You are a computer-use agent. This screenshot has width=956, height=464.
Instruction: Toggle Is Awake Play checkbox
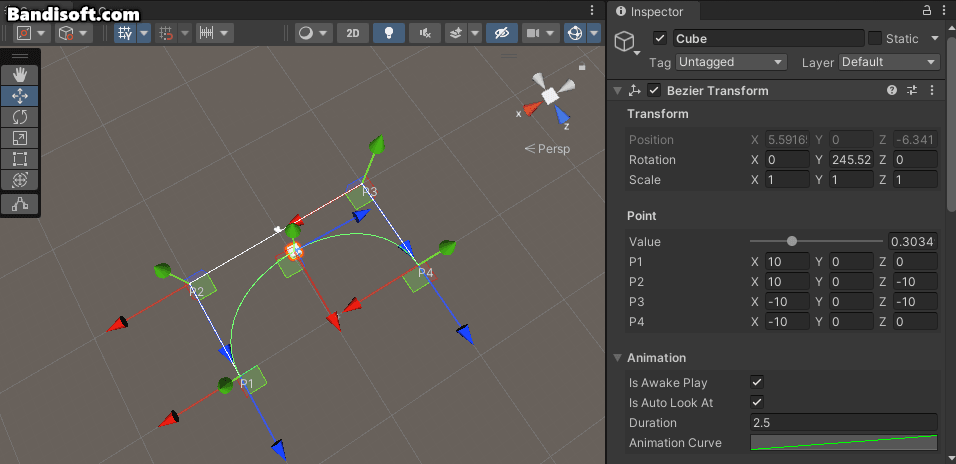[757, 382]
